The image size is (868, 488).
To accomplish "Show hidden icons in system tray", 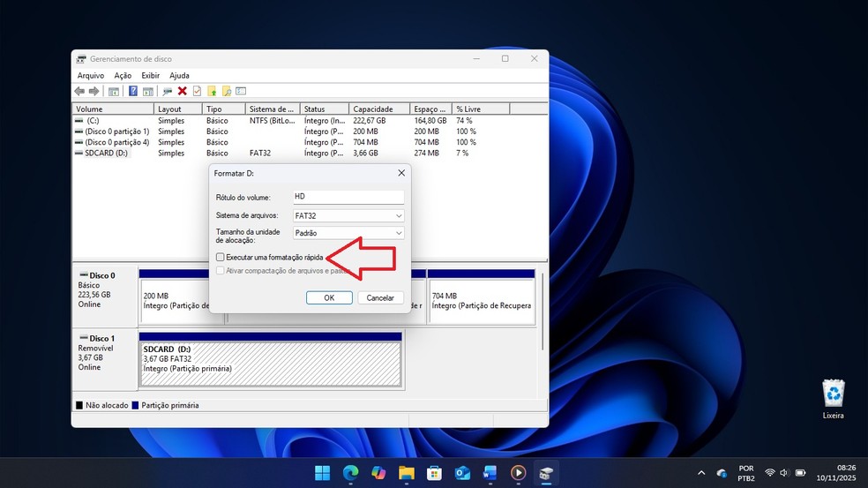I will 700,472.
